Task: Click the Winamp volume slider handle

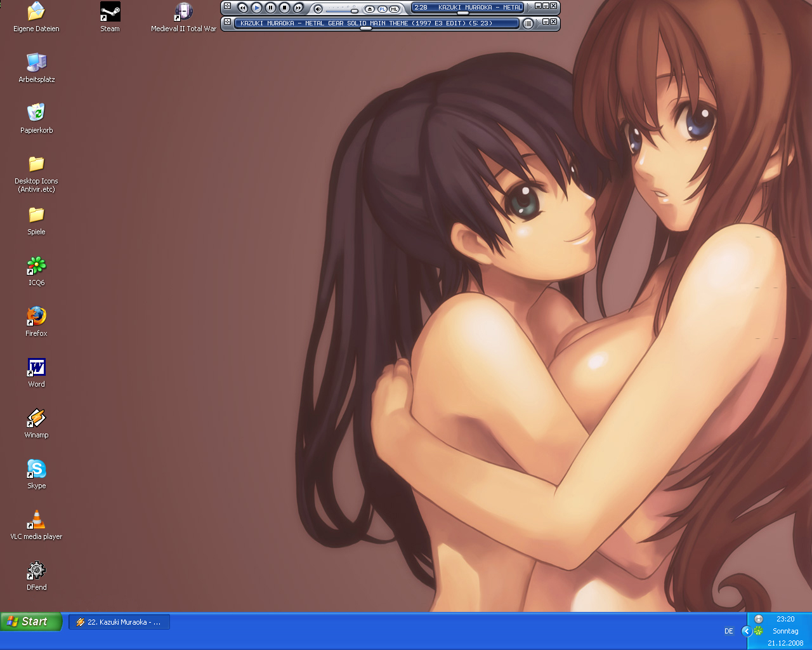Action: click(355, 10)
